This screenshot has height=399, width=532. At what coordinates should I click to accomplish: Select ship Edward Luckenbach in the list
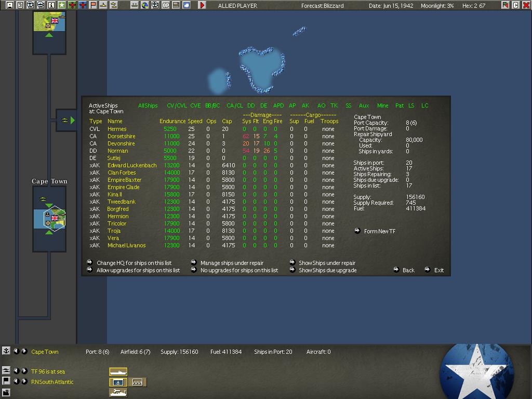(x=132, y=165)
